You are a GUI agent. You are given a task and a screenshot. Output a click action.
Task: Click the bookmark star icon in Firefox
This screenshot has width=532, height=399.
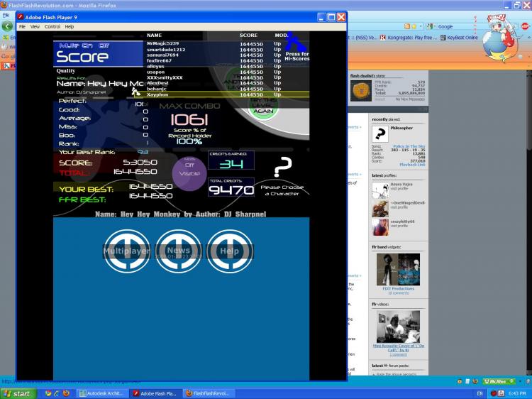[414, 26]
